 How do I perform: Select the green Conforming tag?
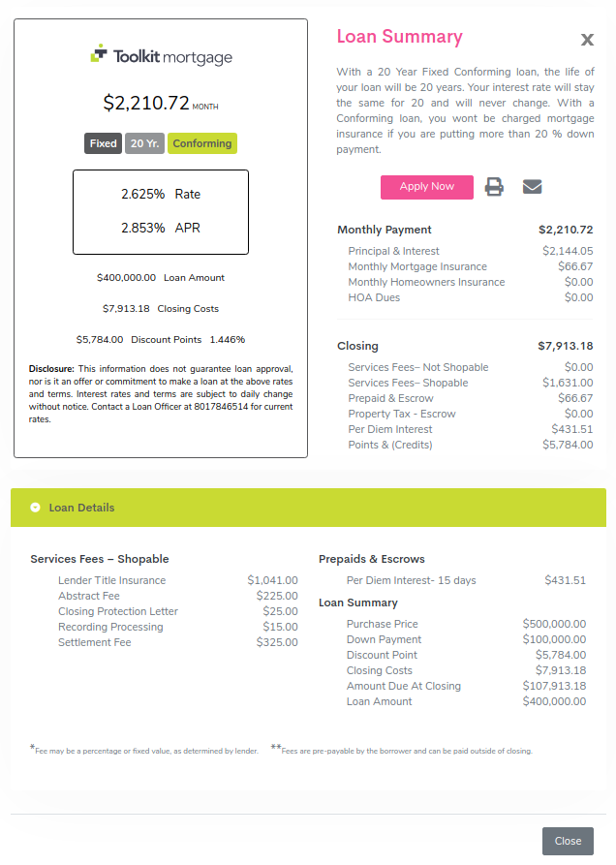(202, 143)
